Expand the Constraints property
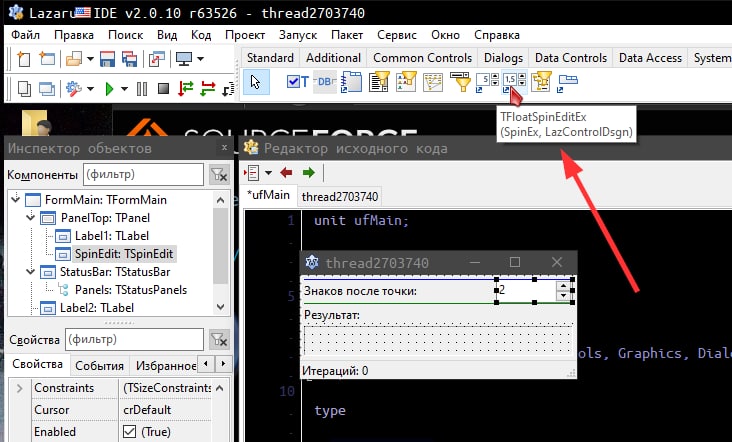Image resolution: width=732 pixels, height=442 pixels. (x=20, y=388)
